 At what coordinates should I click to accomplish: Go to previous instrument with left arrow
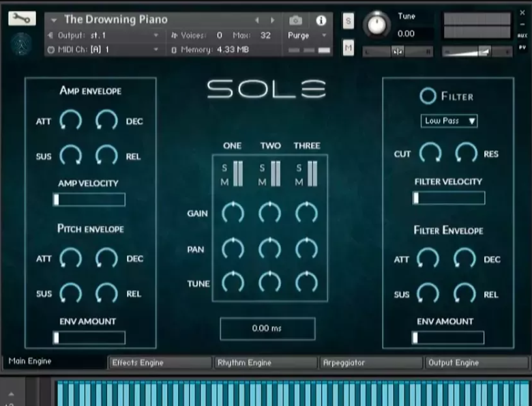click(257, 20)
